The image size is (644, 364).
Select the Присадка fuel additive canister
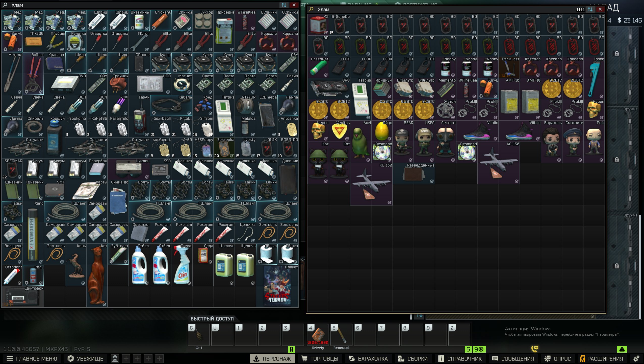click(x=224, y=31)
